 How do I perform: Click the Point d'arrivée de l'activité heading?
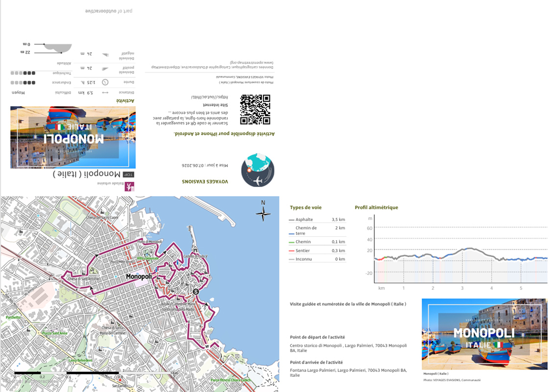tap(316, 362)
